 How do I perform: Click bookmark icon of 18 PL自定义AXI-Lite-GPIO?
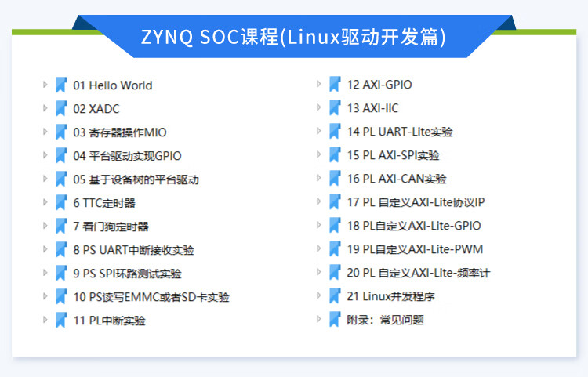click(x=335, y=225)
